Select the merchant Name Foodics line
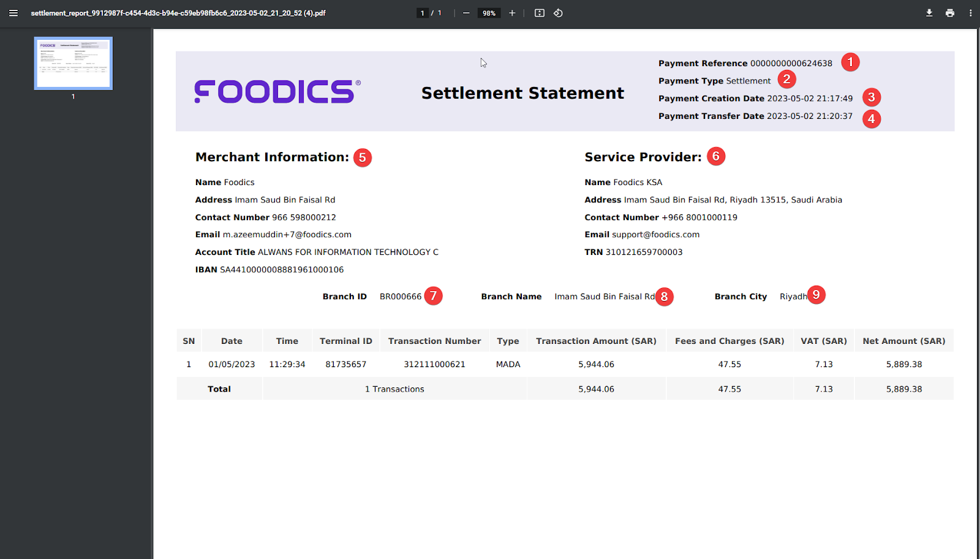 click(225, 182)
